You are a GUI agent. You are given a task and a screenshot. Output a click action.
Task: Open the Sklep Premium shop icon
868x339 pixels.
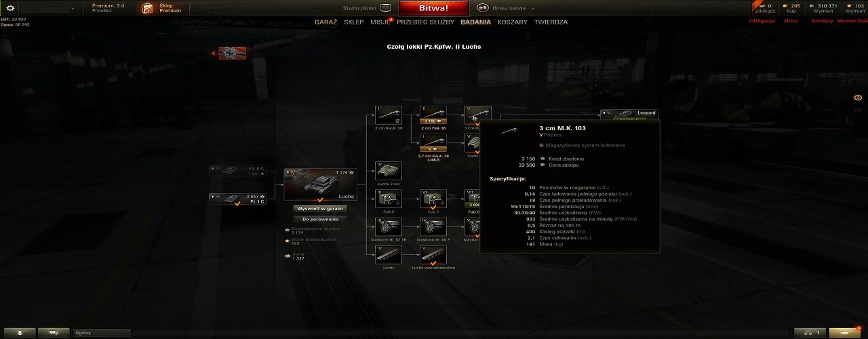[x=148, y=8]
